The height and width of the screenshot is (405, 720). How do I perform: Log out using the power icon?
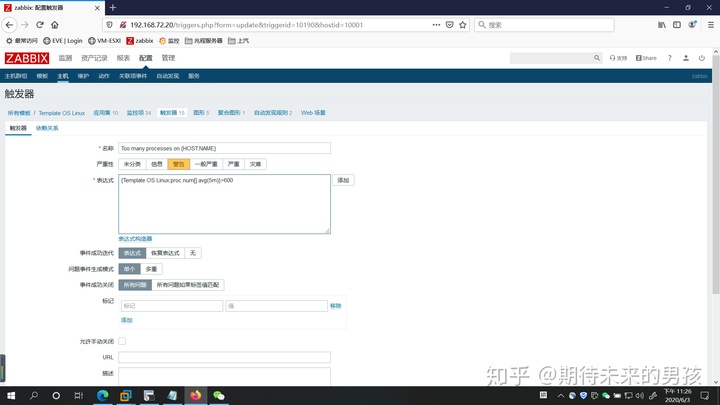(702, 58)
